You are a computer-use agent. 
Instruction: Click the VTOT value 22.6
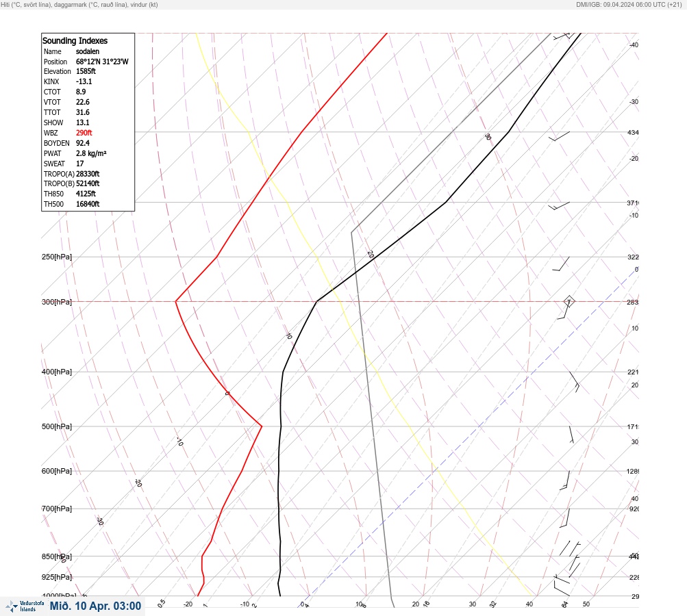pos(82,102)
